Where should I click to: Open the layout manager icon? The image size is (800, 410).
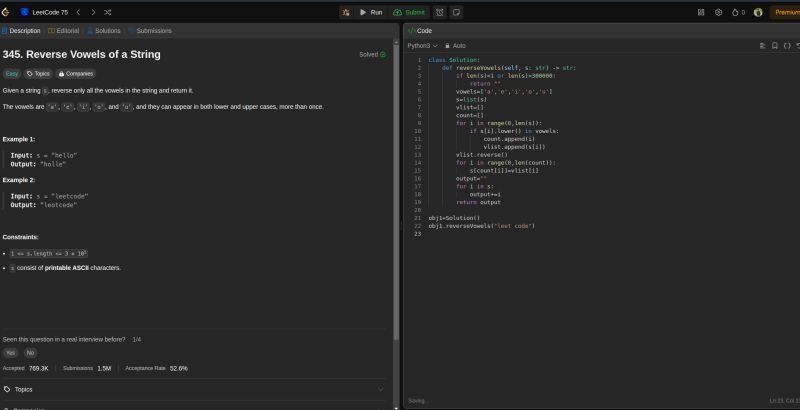(701, 12)
